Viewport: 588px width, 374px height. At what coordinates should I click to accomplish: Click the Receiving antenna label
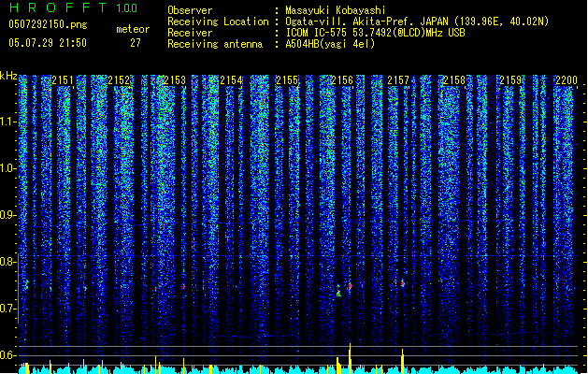(215, 44)
